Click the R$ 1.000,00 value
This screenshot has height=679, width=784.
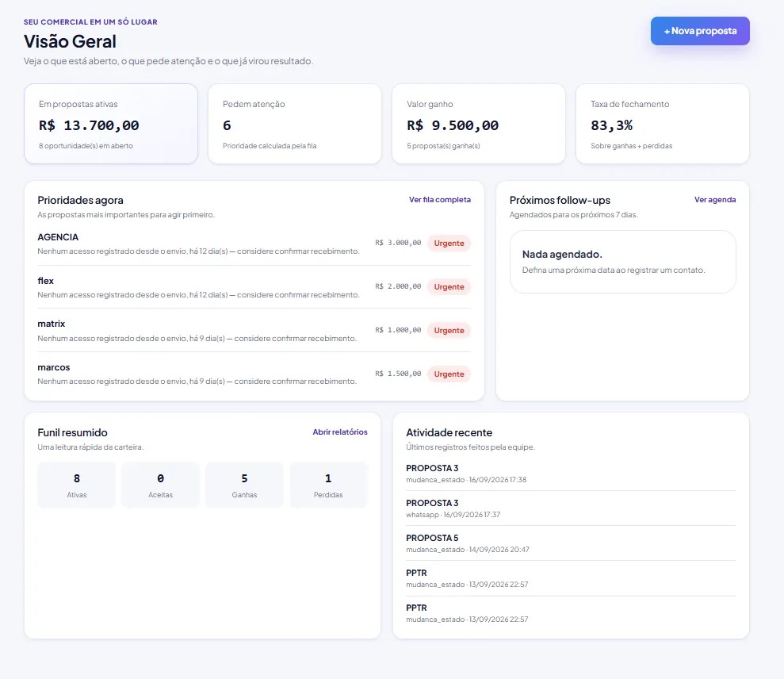398,330
